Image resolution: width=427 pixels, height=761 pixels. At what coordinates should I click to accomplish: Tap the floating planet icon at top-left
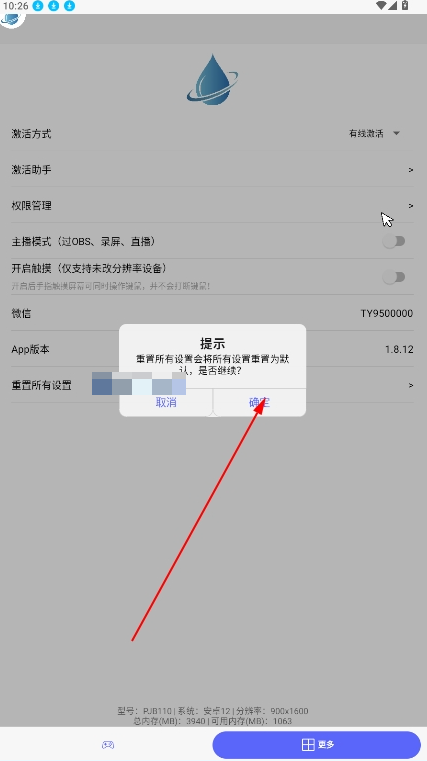(11, 20)
